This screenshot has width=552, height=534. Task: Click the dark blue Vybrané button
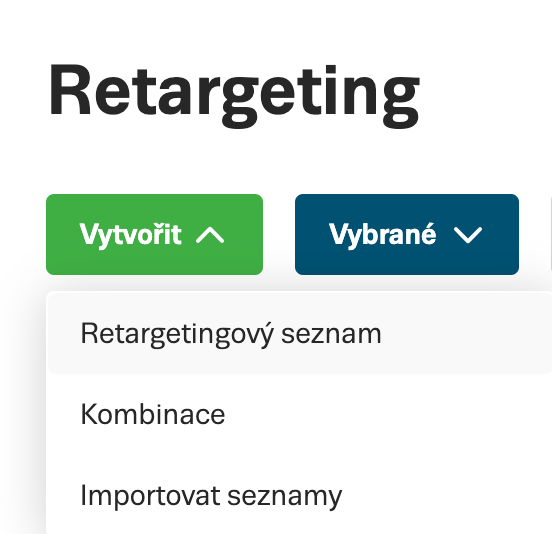407,234
